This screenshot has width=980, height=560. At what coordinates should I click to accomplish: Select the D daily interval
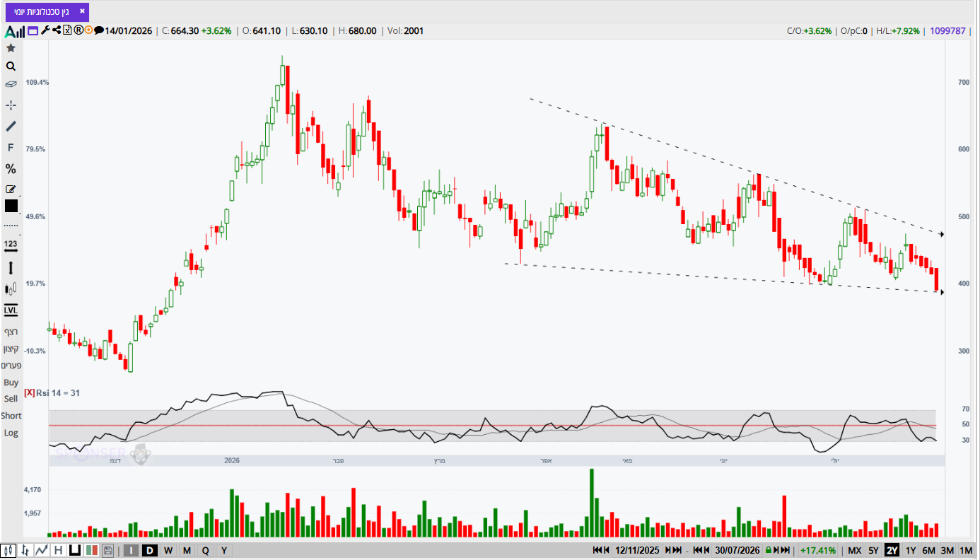pos(150,550)
